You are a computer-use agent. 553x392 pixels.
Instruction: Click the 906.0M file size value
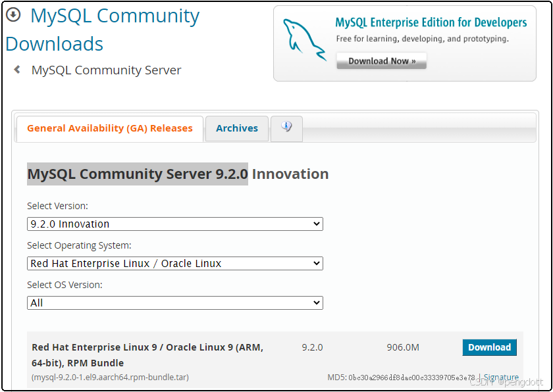[403, 348]
